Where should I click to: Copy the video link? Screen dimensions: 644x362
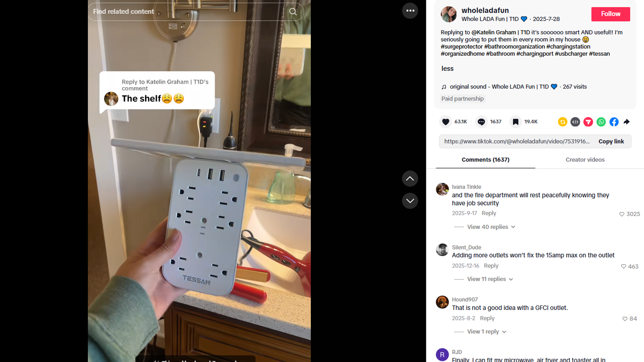[x=611, y=141]
